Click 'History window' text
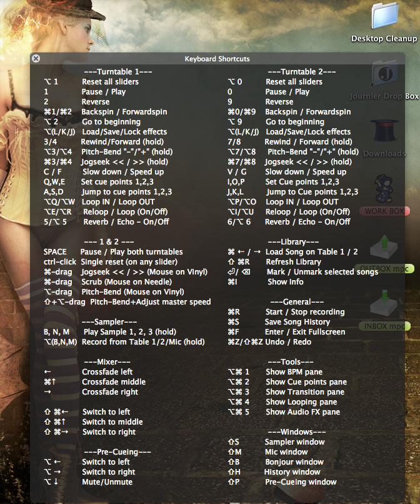420x504 pixels. (292, 472)
